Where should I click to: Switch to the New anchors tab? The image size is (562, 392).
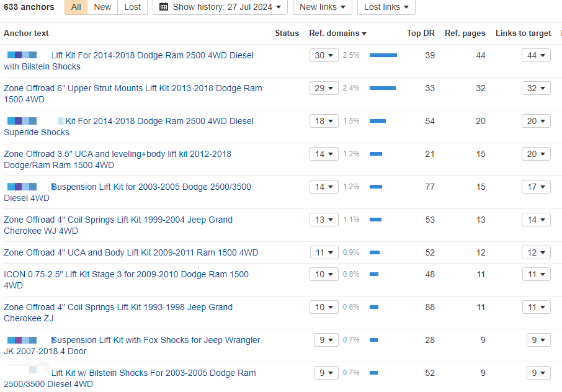tap(102, 7)
